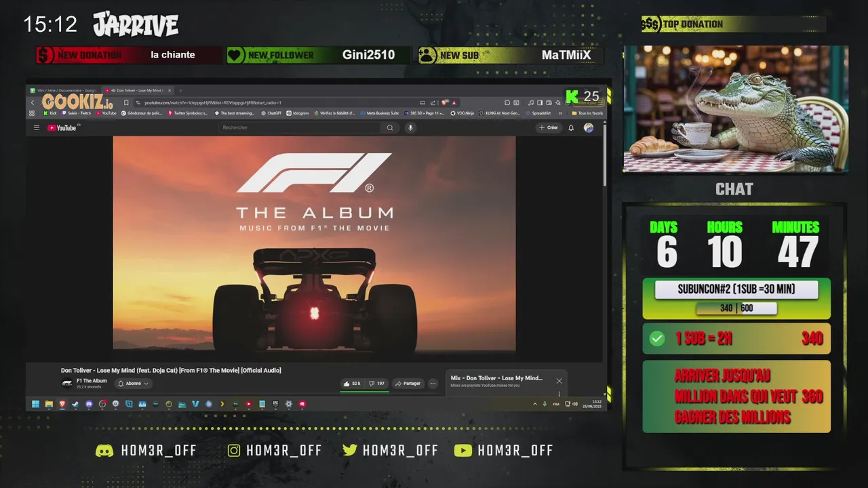Open the Kick bookmark
Screen dimensions: 868x488
coord(49,113)
